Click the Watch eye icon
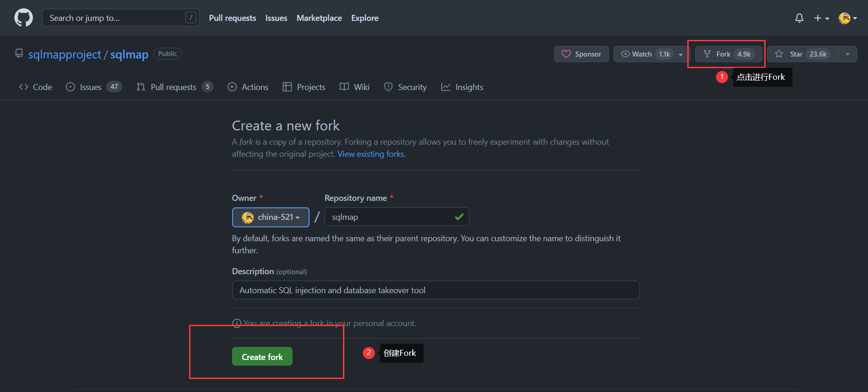The width and height of the screenshot is (868, 392). tap(626, 54)
